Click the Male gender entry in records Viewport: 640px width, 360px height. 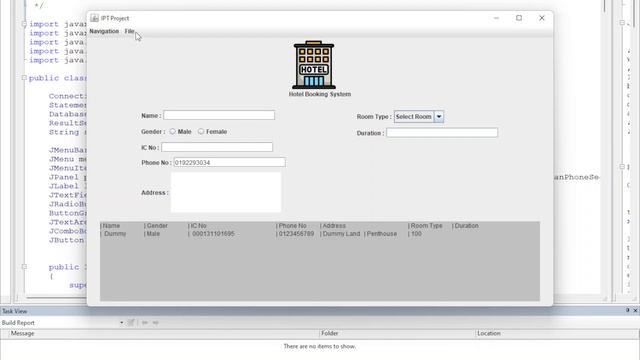153,234
